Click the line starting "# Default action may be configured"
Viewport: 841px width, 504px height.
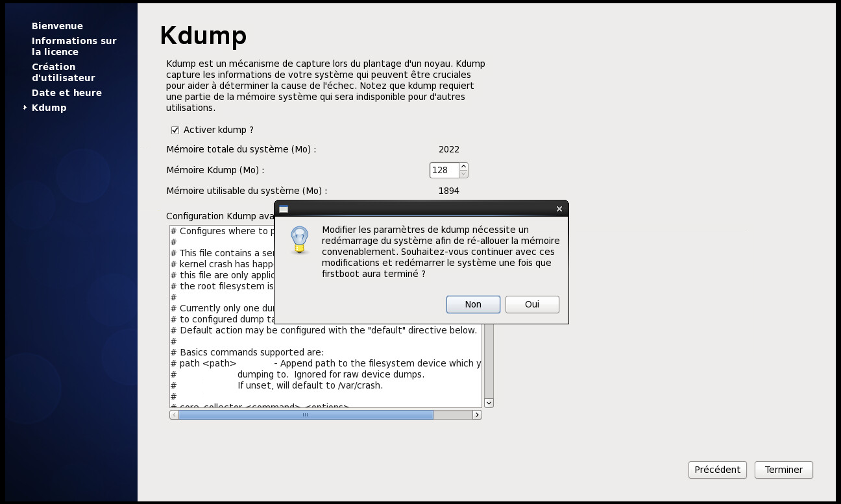[x=324, y=330]
